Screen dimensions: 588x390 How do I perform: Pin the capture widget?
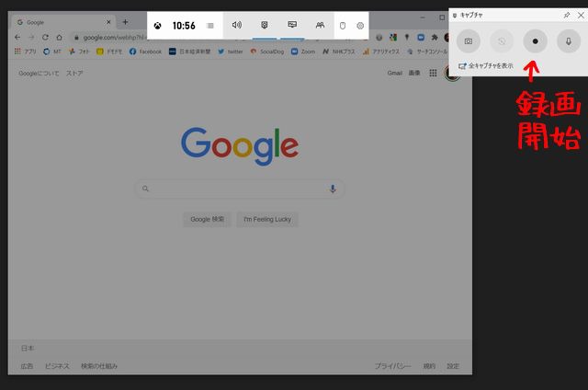point(567,15)
